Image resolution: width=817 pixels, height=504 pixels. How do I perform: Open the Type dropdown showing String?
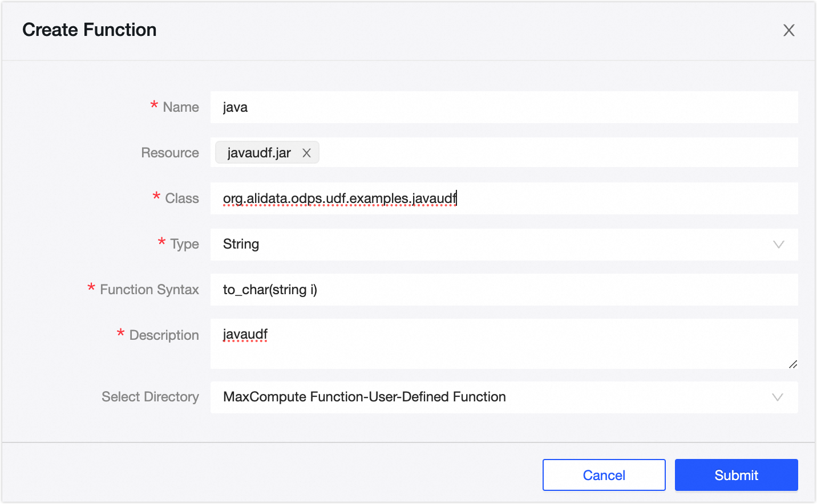(x=491, y=245)
